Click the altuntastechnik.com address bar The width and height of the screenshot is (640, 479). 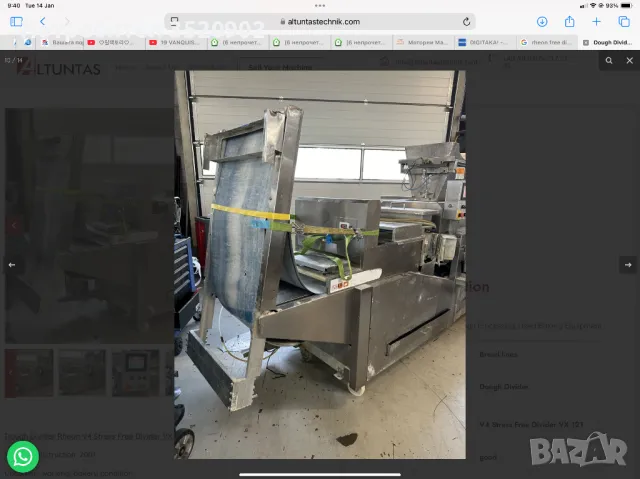point(320,21)
